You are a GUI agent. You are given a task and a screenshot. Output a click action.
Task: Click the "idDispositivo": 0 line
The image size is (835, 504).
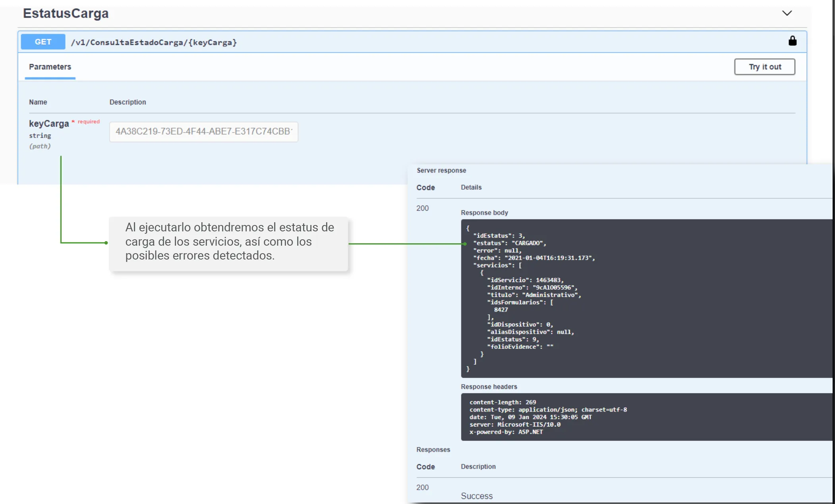point(520,324)
